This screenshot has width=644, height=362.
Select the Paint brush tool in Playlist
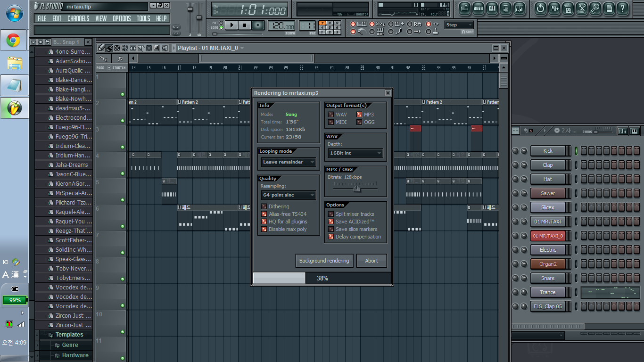(x=109, y=48)
